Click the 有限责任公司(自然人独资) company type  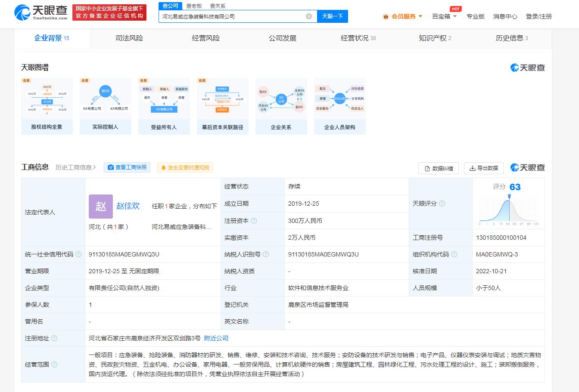(x=124, y=288)
